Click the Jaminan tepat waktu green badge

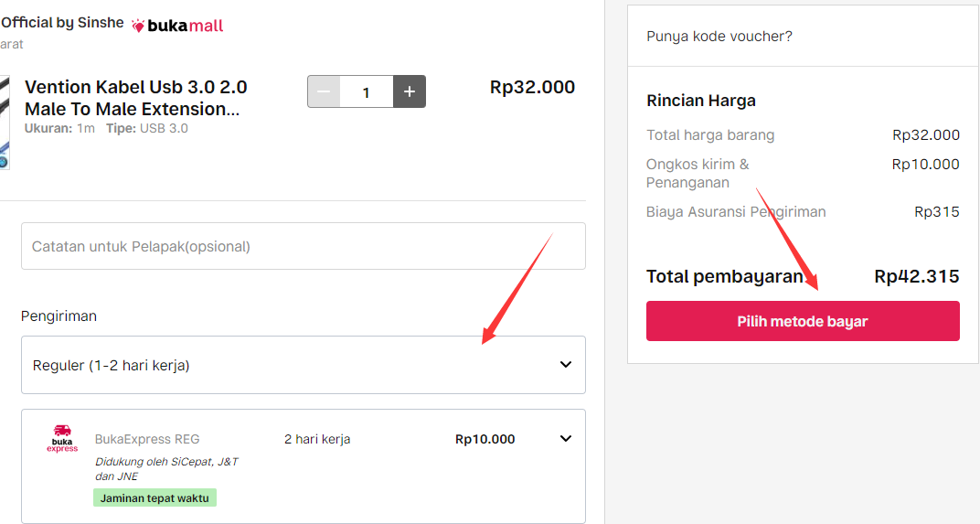(x=154, y=498)
